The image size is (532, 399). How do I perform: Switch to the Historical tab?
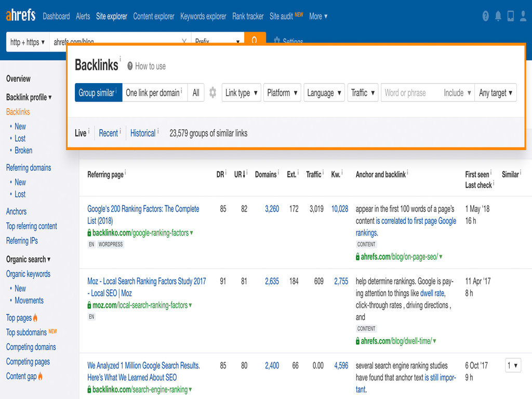pos(143,134)
